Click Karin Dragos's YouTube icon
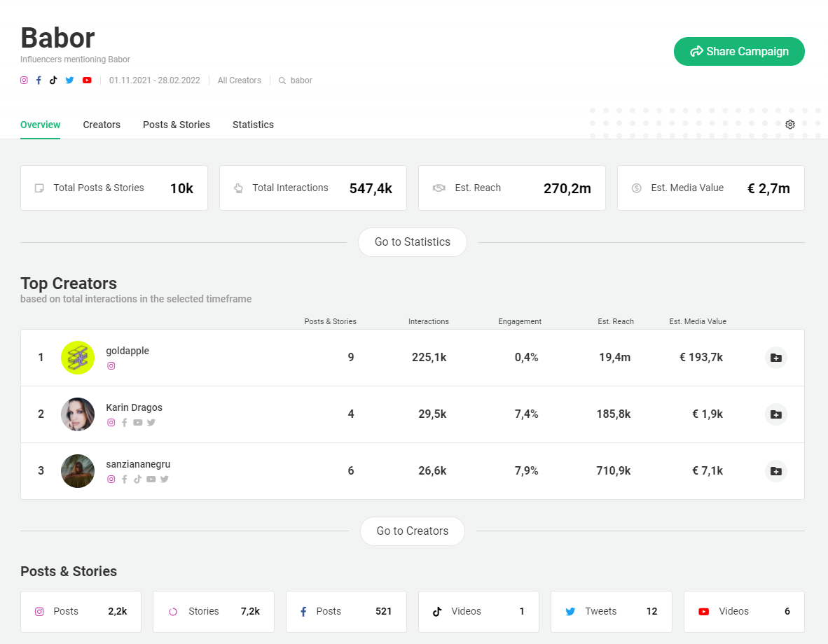 point(138,422)
